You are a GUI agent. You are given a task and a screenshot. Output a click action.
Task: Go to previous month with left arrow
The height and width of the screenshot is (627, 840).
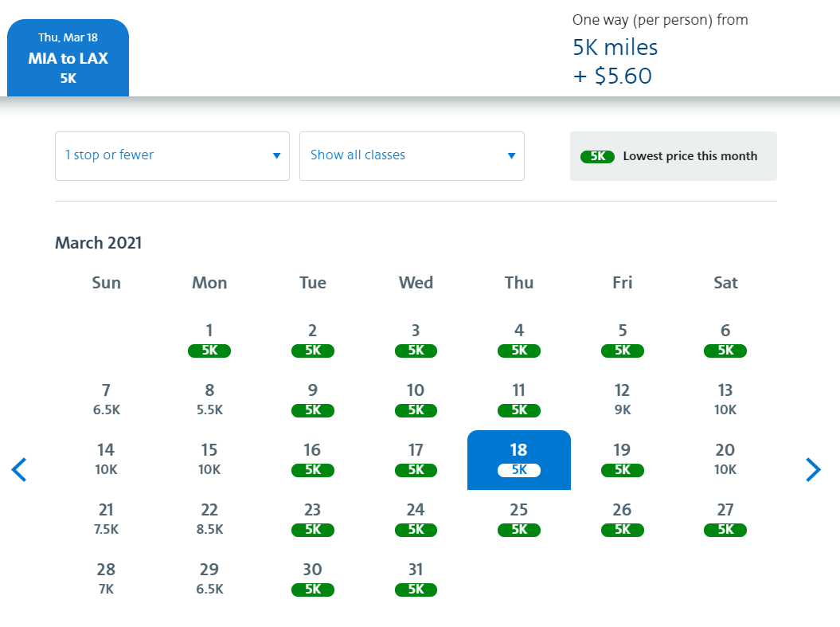tap(19, 469)
